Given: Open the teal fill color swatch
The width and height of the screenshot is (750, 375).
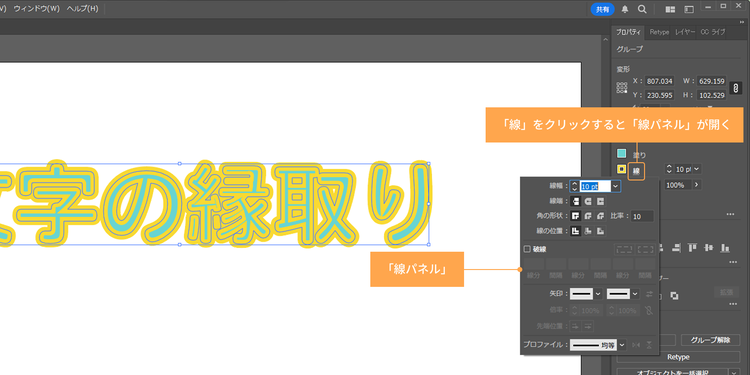Looking at the screenshot, I should click(x=621, y=154).
